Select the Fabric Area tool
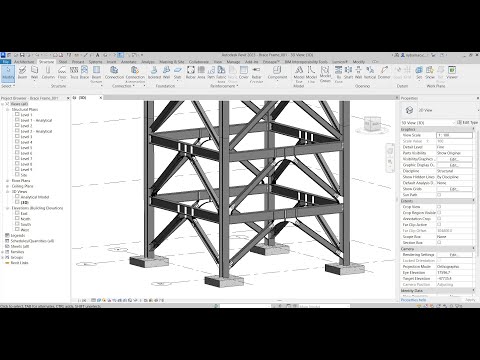 (x=221, y=74)
